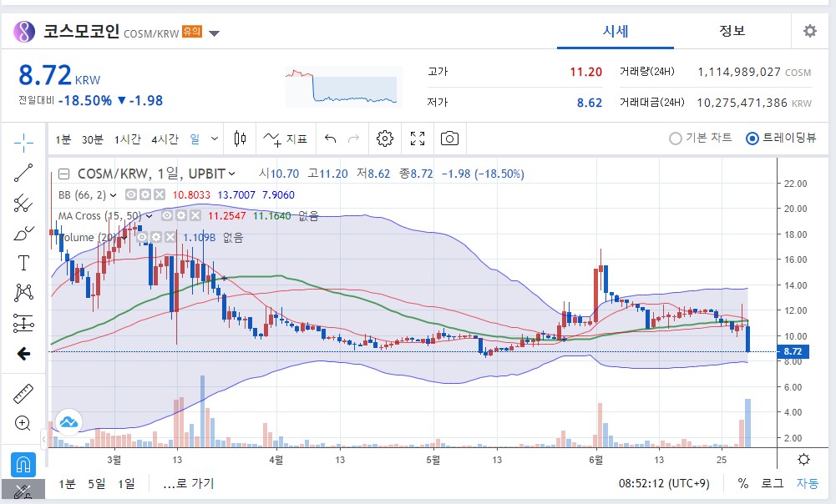The width and height of the screenshot is (836, 504).
Task: Toggle 로그 logarithmic scale
Action: click(772, 483)
